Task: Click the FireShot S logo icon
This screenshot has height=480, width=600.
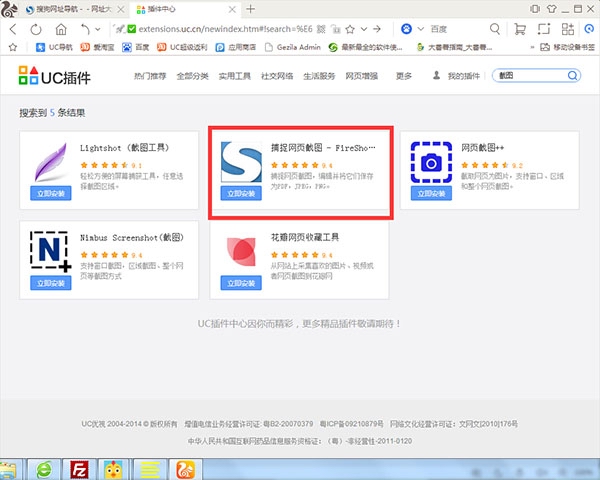Action: coord(241,162)
